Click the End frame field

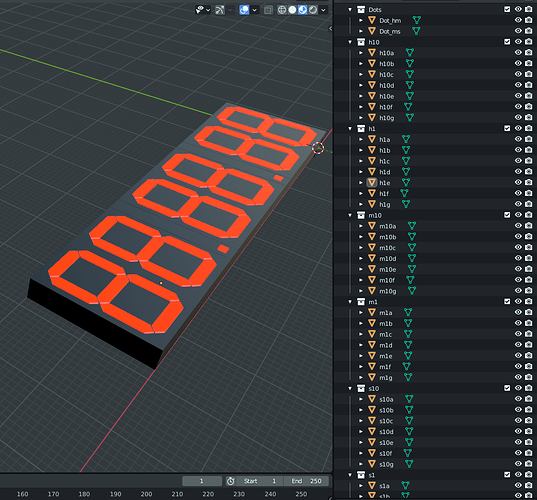click(306, 481)
